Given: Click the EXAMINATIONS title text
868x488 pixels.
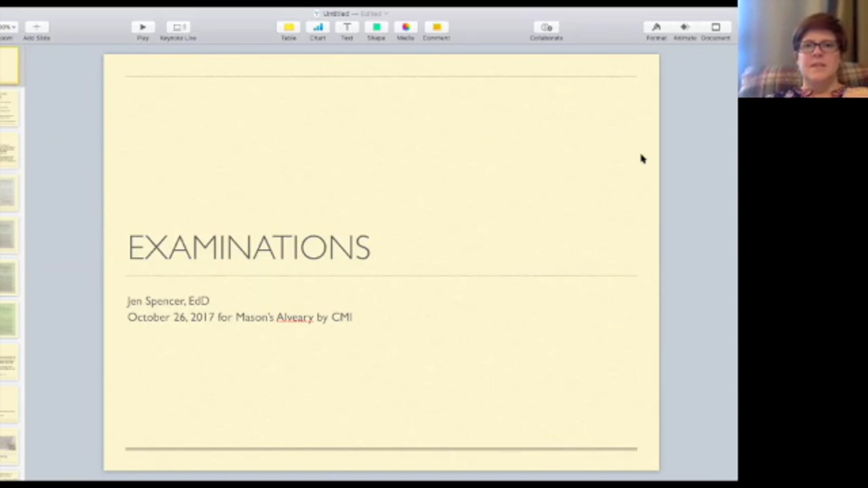Looking at the screenshot, I should 249,247.
